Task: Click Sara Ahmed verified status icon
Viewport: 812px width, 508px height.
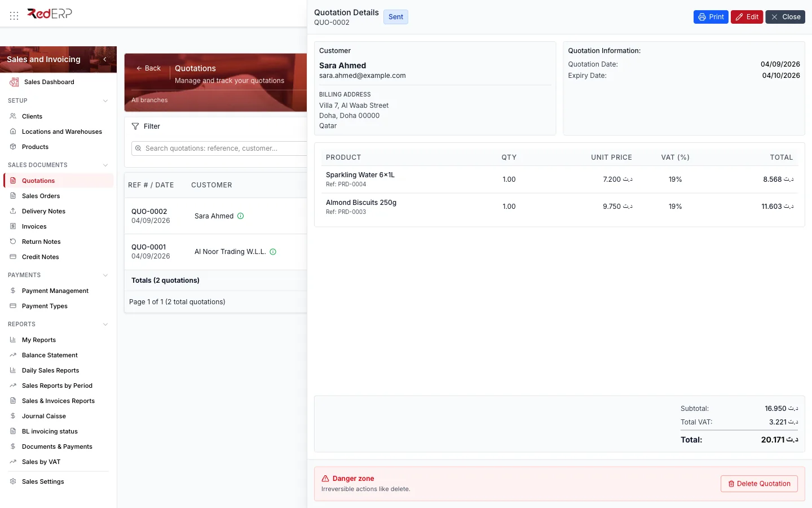Action: [241, 216]
